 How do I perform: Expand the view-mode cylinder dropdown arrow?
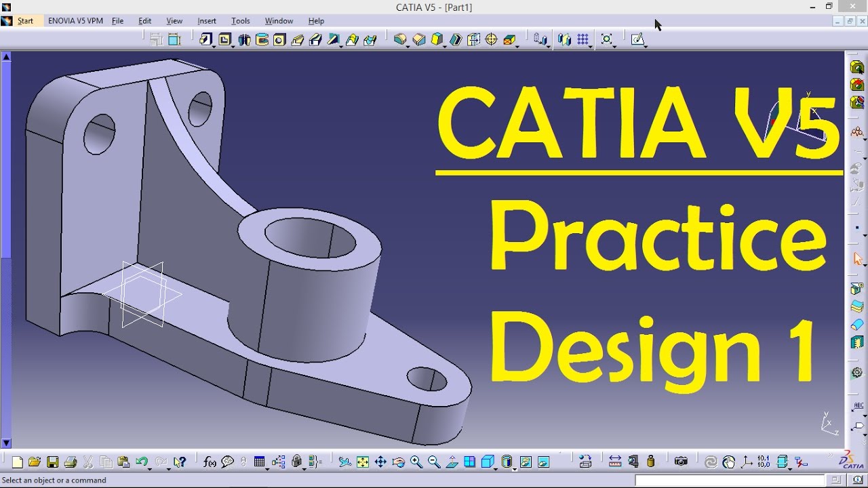pos(515,468)
